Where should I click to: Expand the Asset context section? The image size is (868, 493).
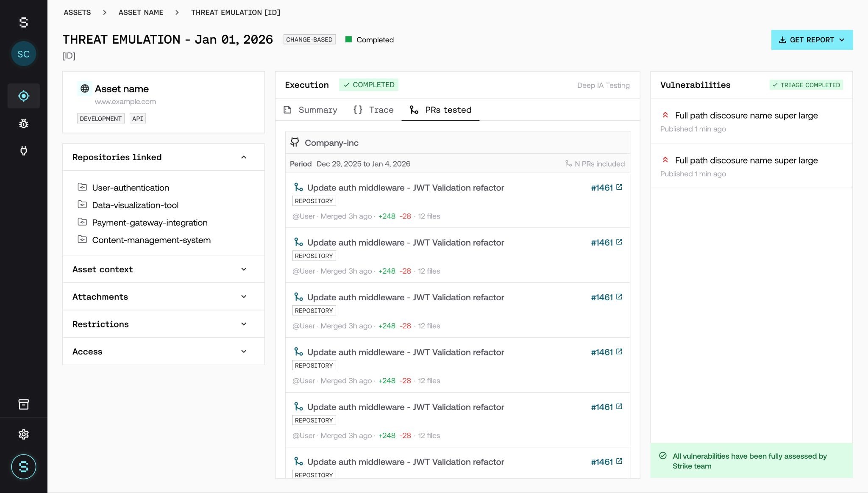click(x=244, y=269)
